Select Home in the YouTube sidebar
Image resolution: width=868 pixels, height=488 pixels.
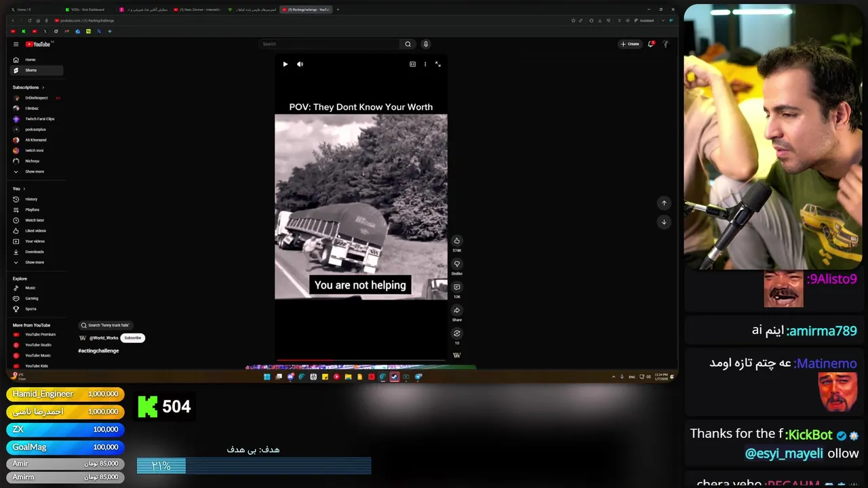[x=37, y=60]
